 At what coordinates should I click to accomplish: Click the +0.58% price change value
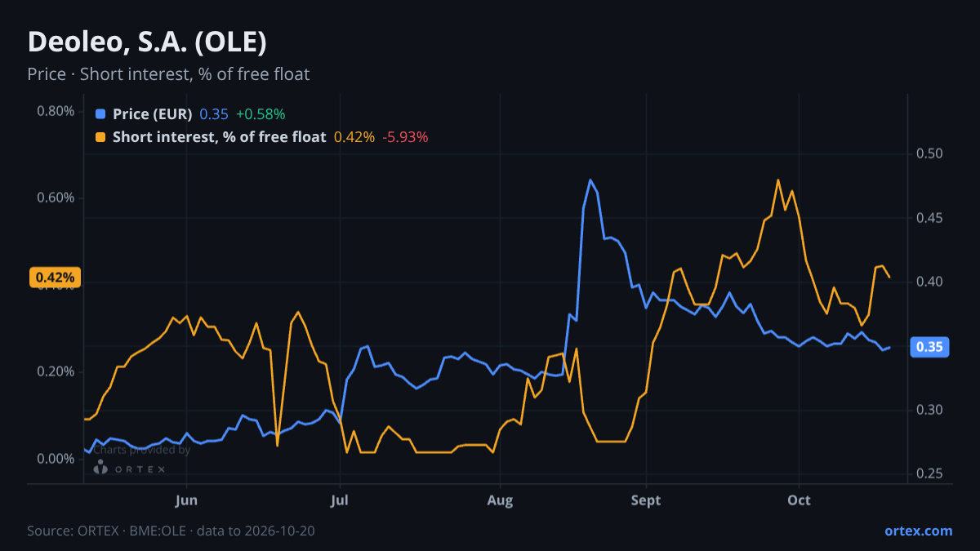pos(261,114)
